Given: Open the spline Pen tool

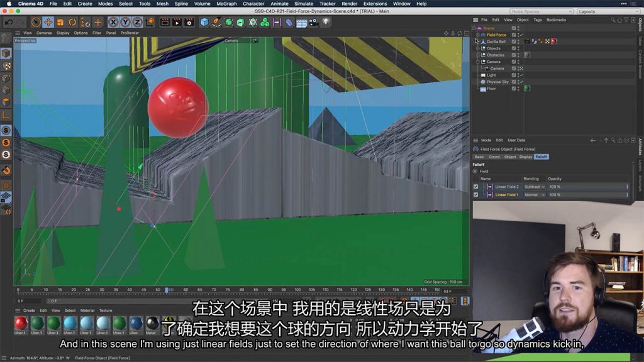Looking at the screenshot, I should 216,22.
